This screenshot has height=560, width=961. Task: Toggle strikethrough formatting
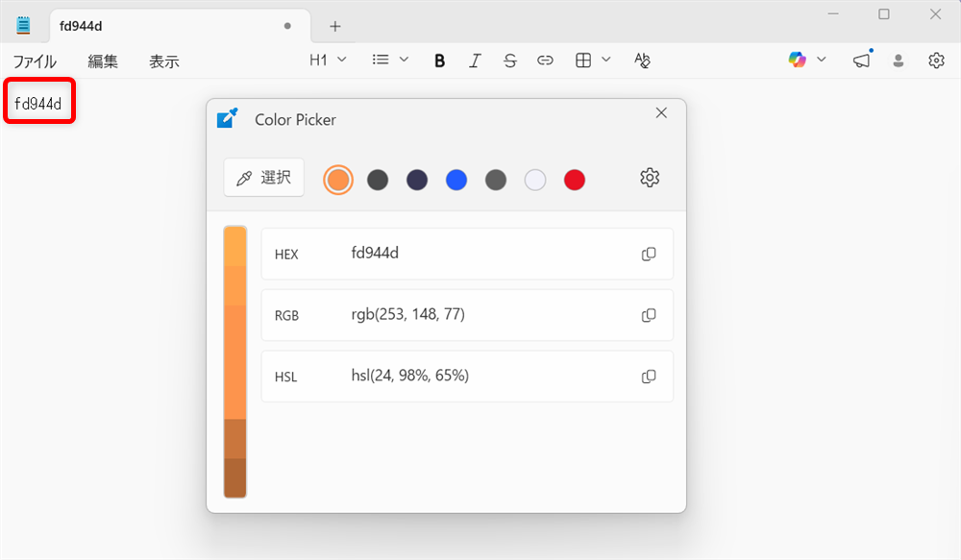[510, 60]
